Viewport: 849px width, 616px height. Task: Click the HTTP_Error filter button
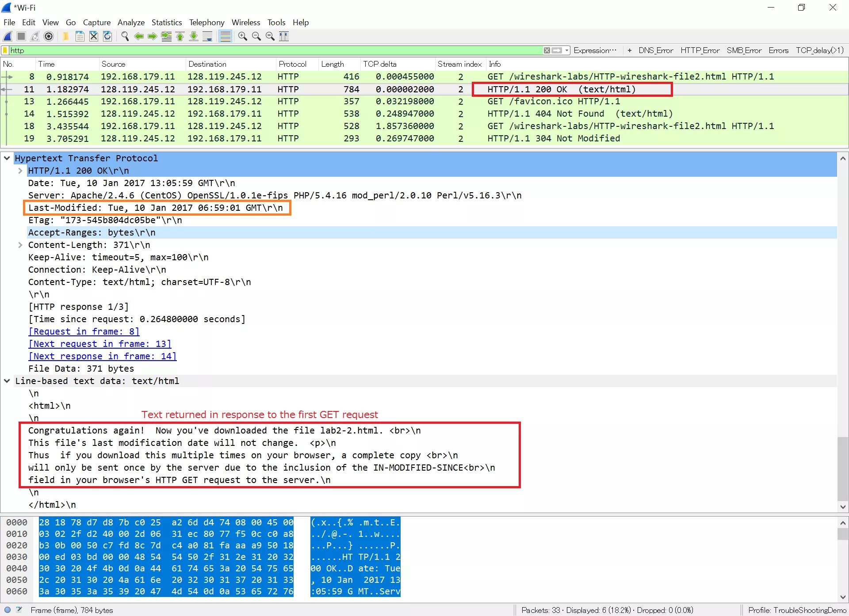pos(700,50)
